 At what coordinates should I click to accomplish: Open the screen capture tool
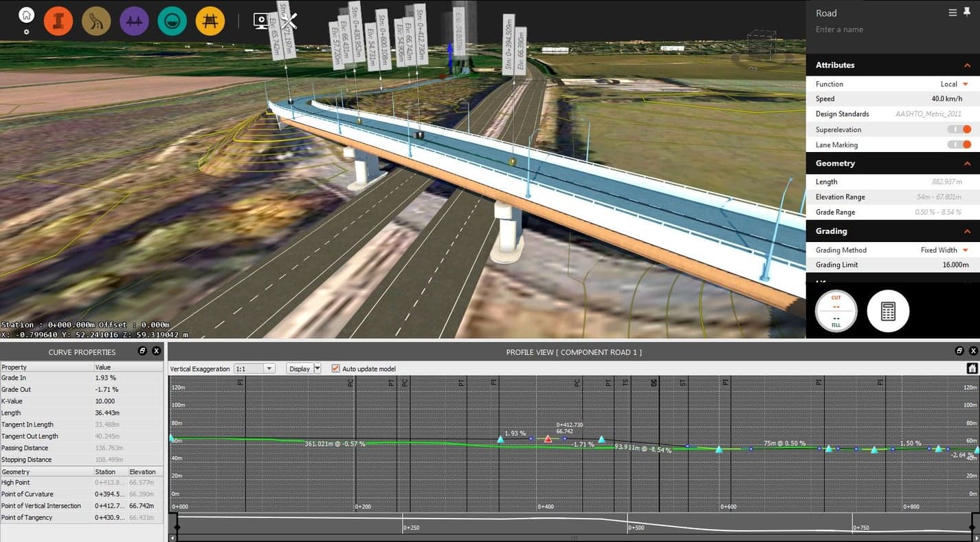261,21
